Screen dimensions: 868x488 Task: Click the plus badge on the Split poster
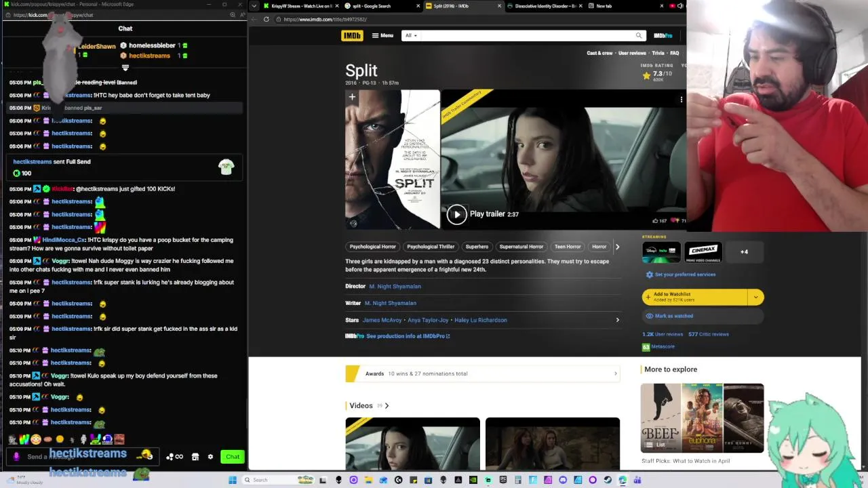[x=352, y=97]
